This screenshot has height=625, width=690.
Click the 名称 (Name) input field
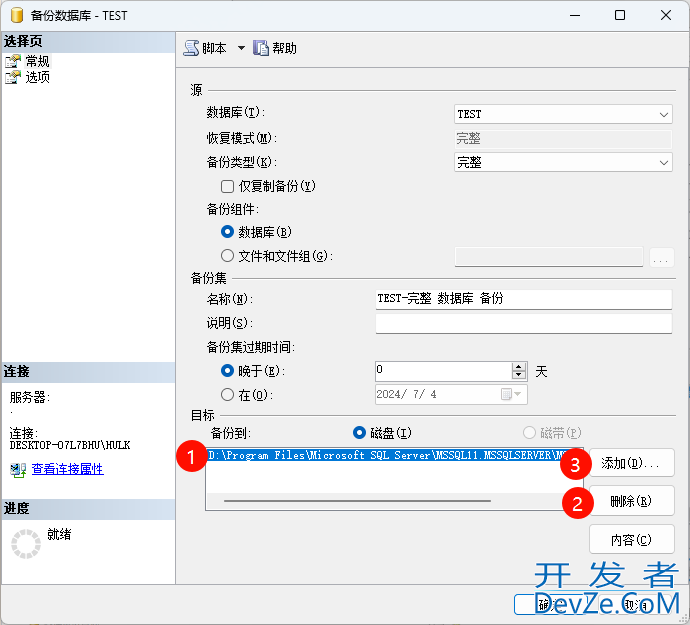pyautogui.click(x=524, y=299)
